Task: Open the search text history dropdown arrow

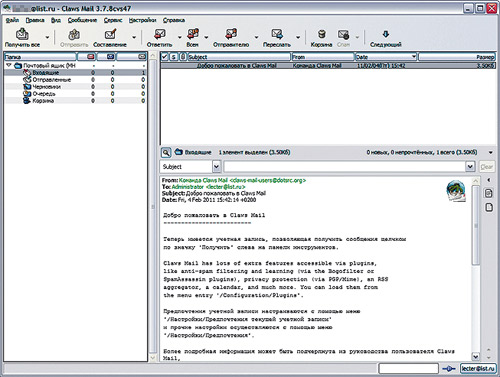Action: (x=470, y=166)
